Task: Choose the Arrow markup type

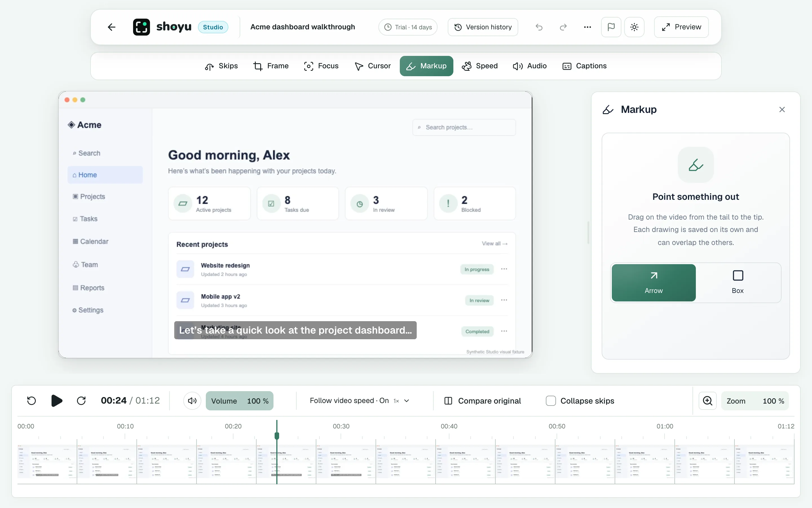Action: [653, 283]
